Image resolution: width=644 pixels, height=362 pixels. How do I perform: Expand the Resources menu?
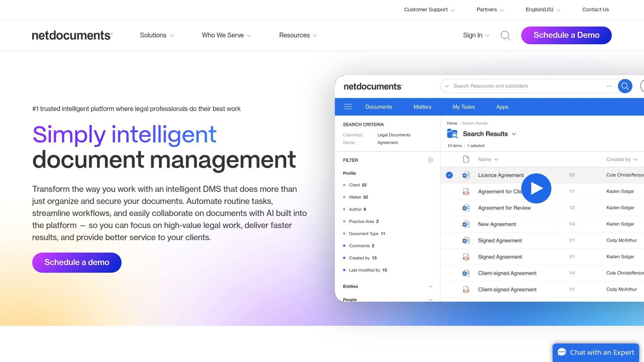298,35
